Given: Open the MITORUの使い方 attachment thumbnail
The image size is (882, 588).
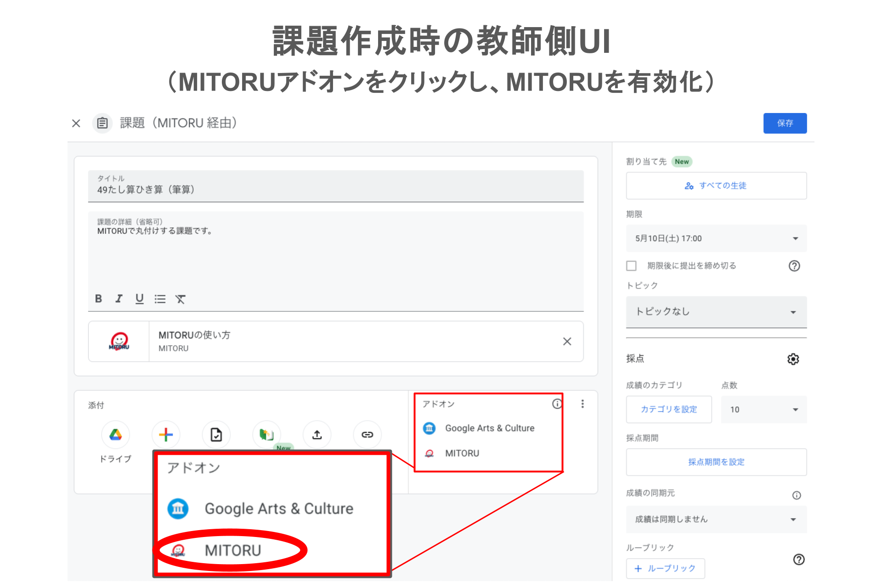Looking at the screenshot, I should click(x=119, y=341).
